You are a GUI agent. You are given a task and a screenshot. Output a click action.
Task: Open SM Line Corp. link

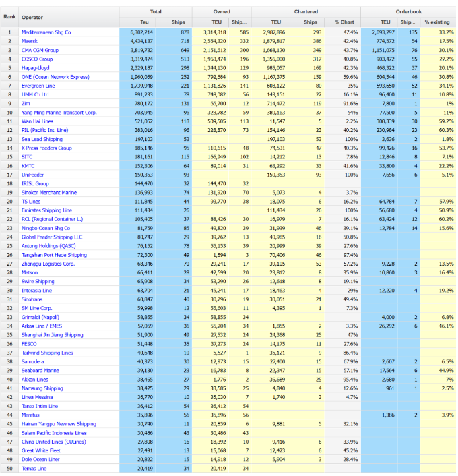click(37, 308)
